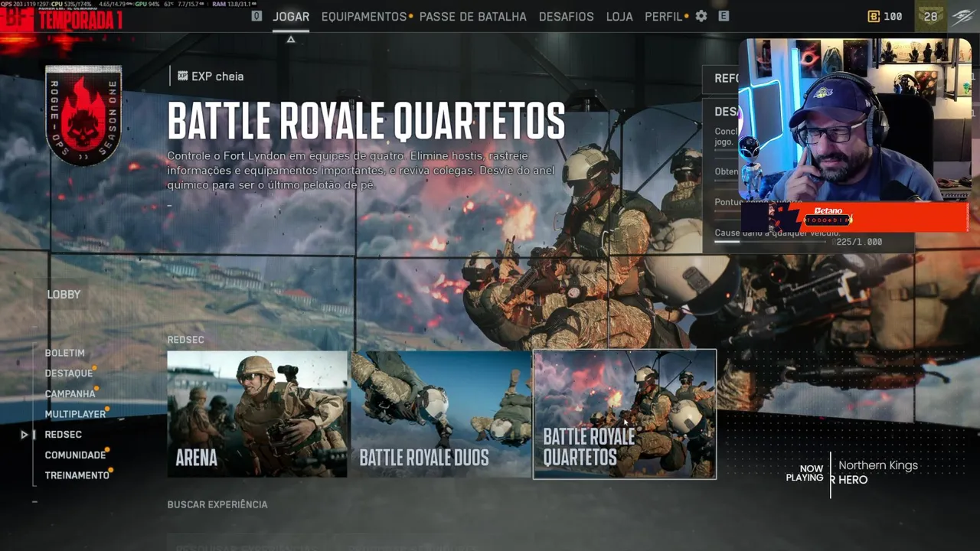Select DESTAQUE in the side menu
This screenshot has width=980, height=551.
(x=69, y=373)
